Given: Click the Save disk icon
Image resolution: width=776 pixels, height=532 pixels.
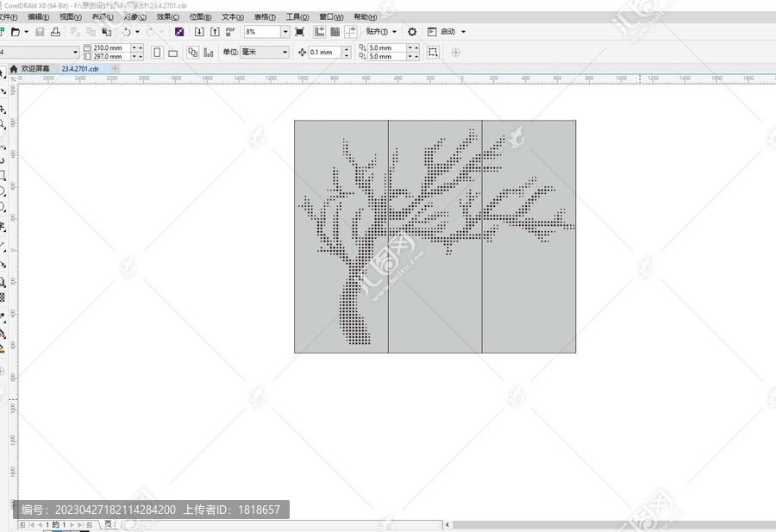Looking at the screenshot, I should point(40,32).
